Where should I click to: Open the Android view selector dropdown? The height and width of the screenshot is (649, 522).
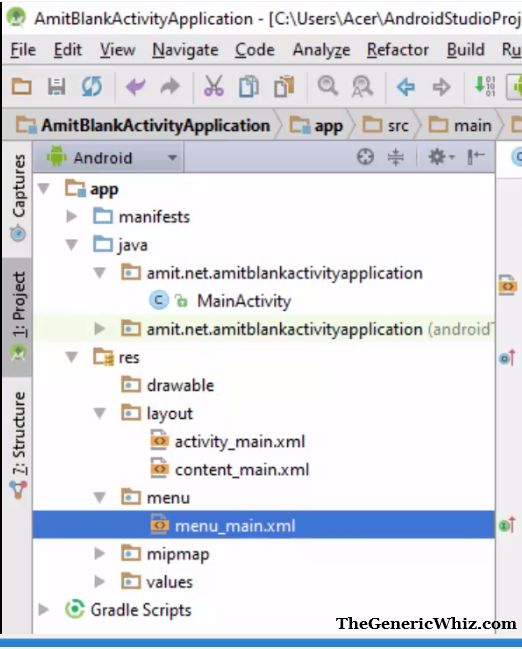pyautogui.click(x=112, y=158)
